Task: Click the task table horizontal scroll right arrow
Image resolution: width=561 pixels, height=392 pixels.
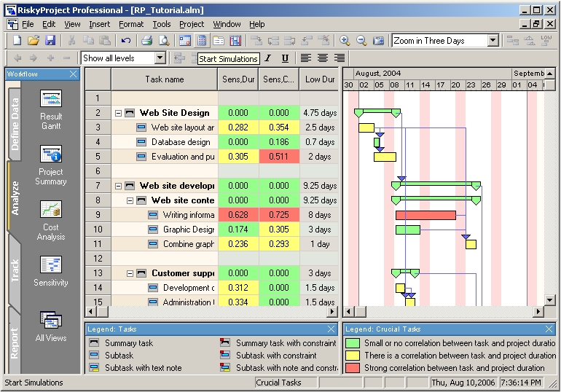Action: 333,312
